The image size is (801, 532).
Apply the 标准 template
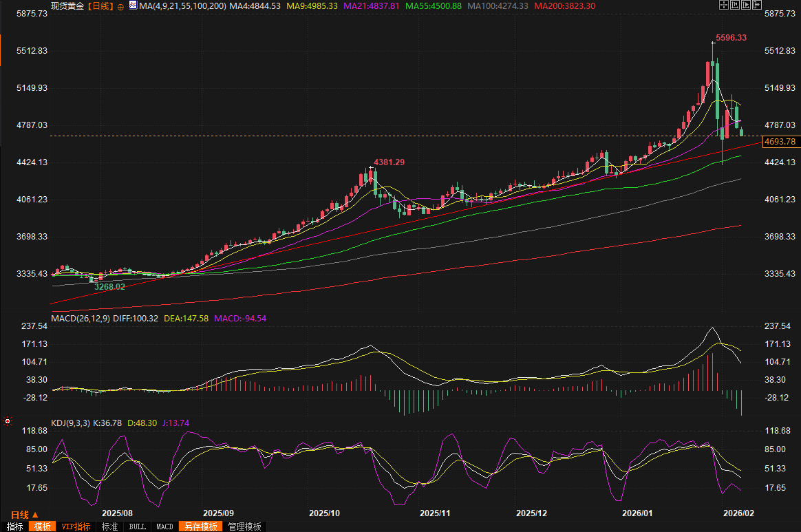(x=110, y=526)
